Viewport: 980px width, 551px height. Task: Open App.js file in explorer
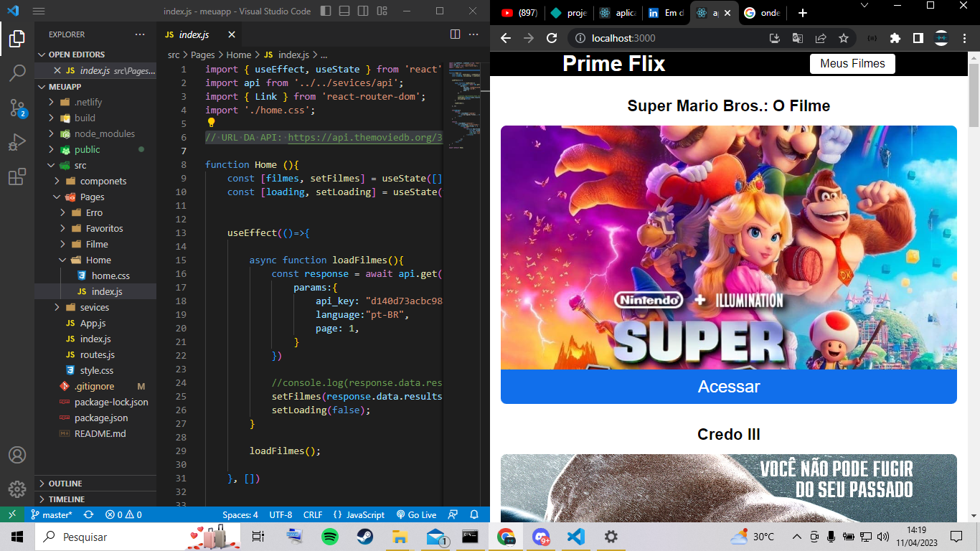(x=95, y=323)
